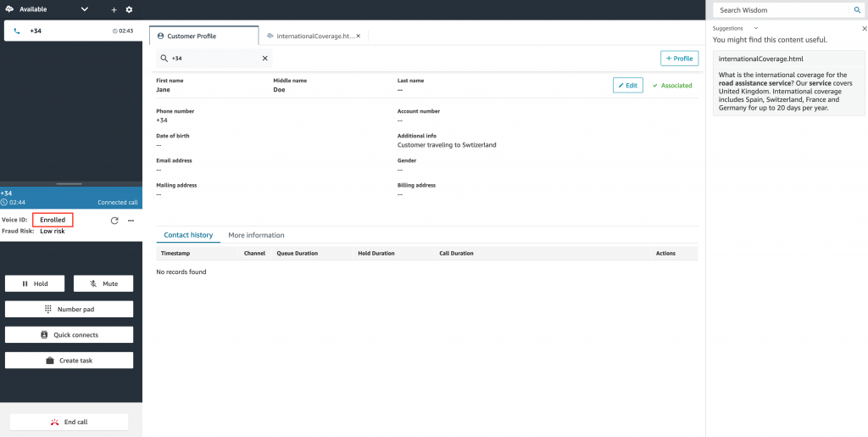Close the internationalCoverage.html tab
868x437 pixels.
[x=359, y=36]
